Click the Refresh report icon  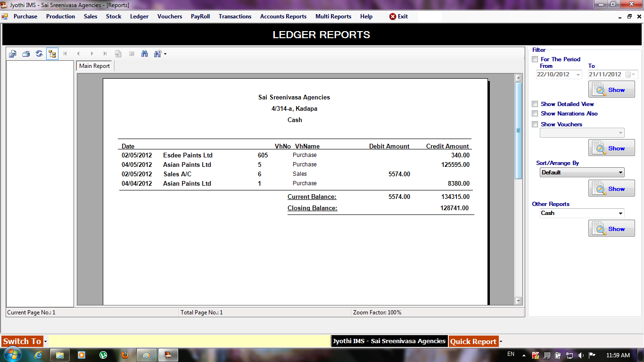[39, 54]
